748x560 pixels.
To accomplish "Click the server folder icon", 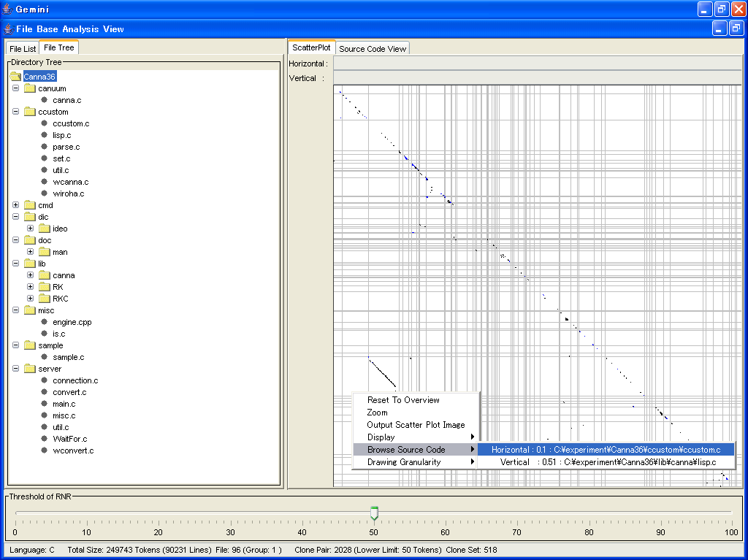I will [x=30, y=369].
